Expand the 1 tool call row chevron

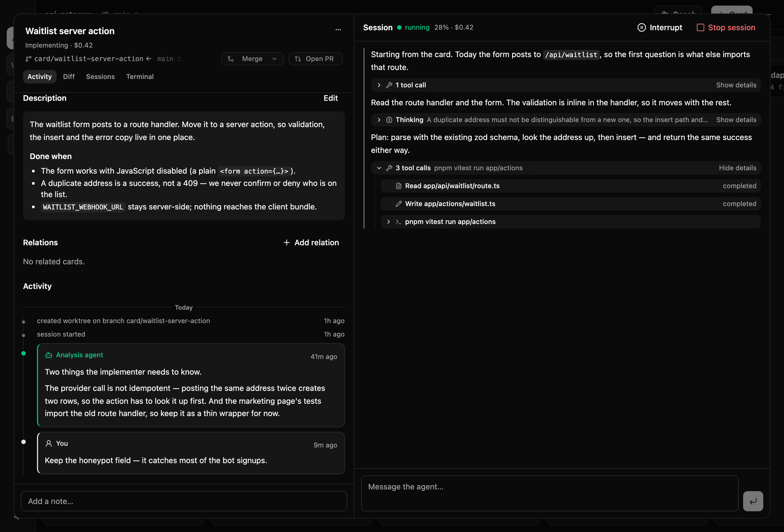click(x=379, y=85)
